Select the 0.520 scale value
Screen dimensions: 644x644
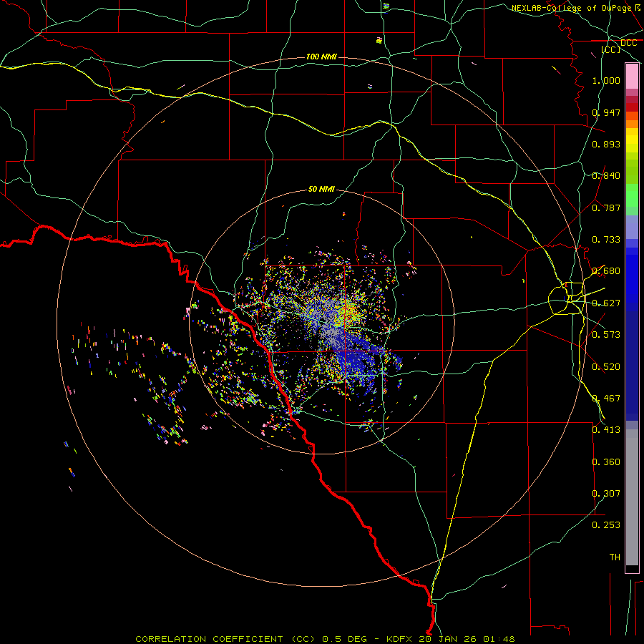(606, 367)
